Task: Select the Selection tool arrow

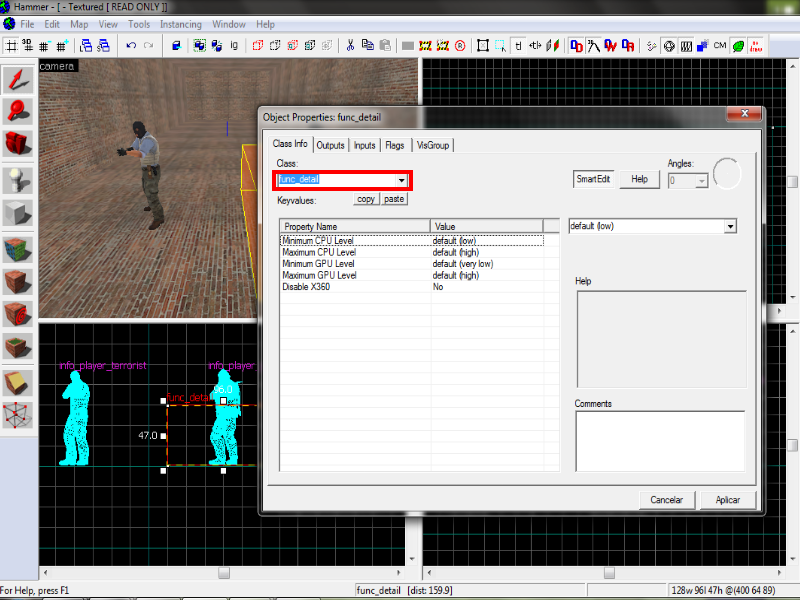Action: [18, 79]
